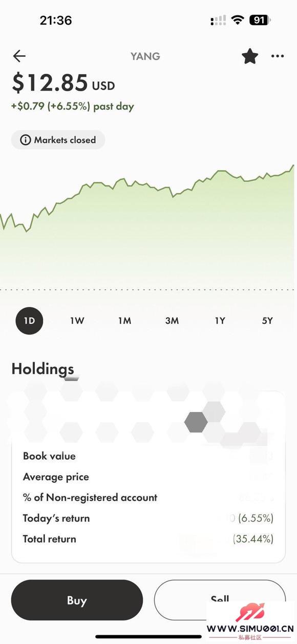
Task: Toggle the watchlist star icon
Action: click(250, 56)
